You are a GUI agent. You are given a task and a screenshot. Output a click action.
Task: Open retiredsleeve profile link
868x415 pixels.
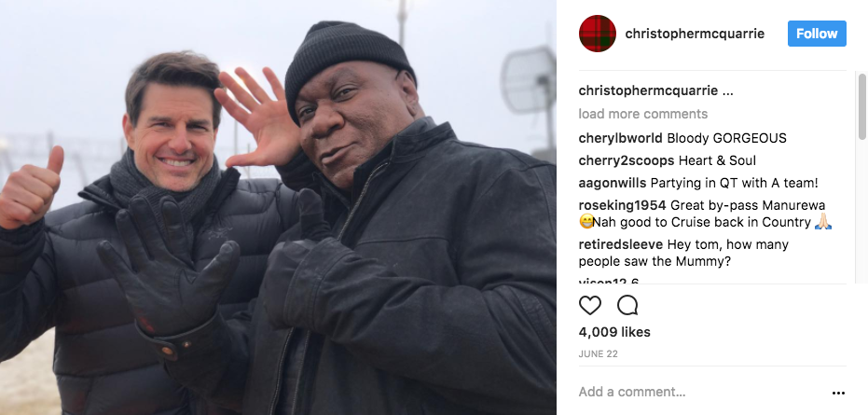click(620, 244)
